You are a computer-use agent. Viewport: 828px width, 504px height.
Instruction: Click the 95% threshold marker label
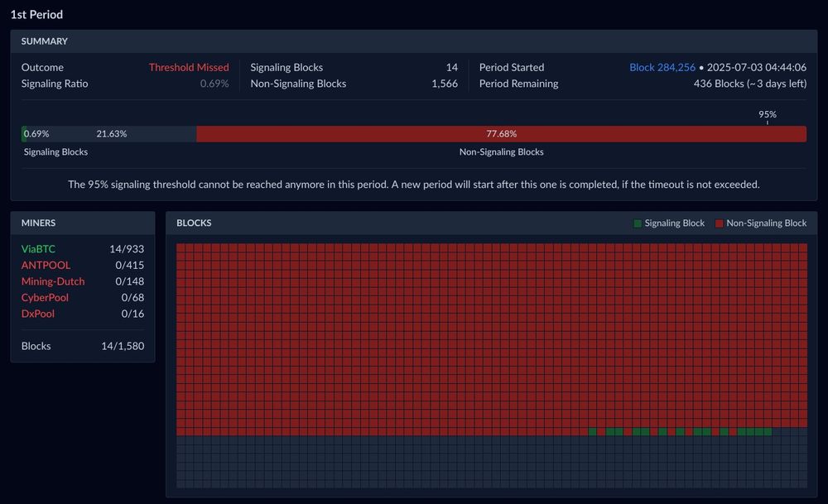pos(768,114)
